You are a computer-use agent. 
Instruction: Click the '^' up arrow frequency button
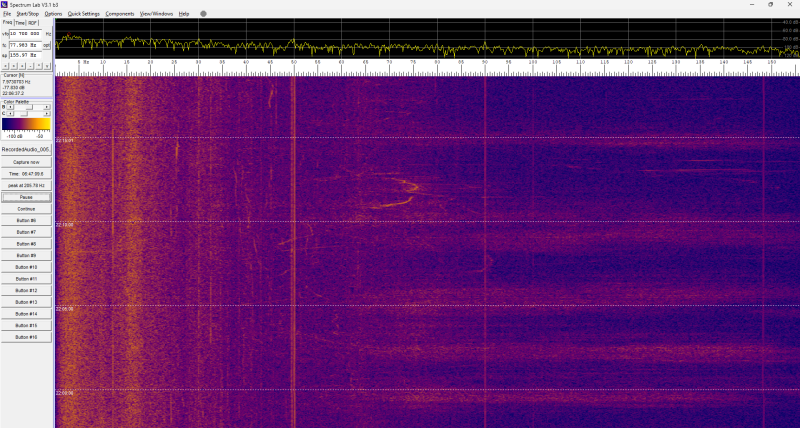(39, 66)
